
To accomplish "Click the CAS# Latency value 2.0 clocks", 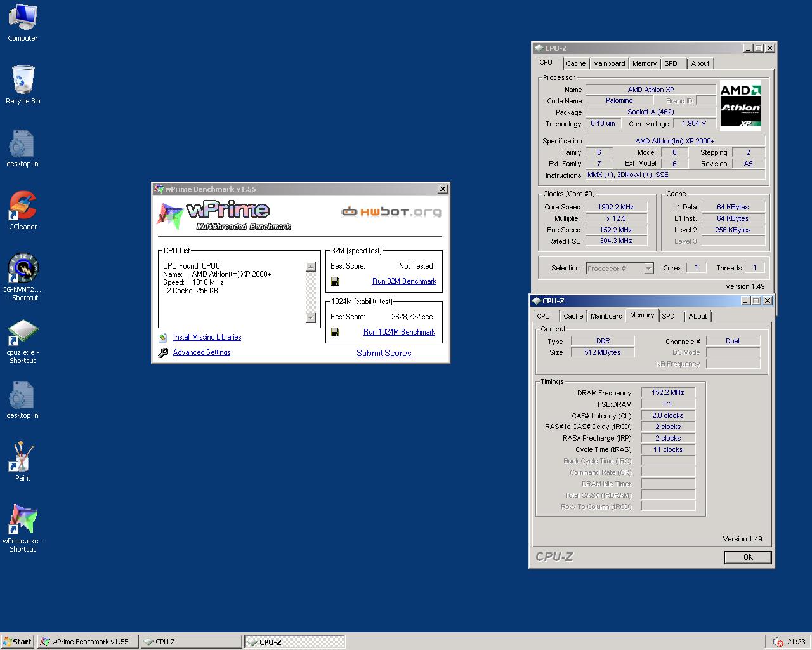I will (x=668, y=416).
